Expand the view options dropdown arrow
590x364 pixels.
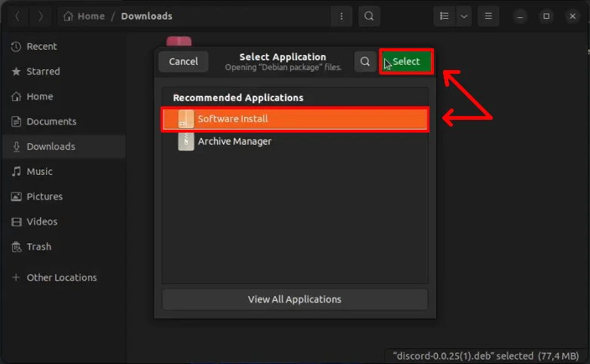click(x=464, y=16)
